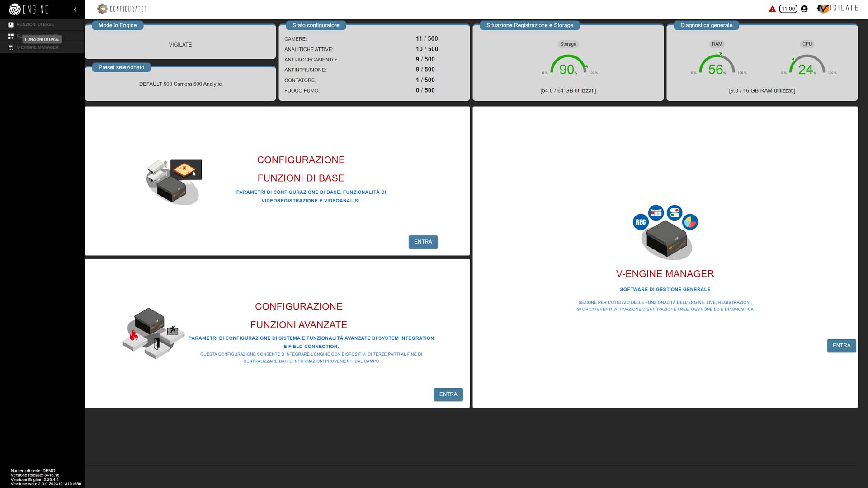Viewport: 868px width, 488px height.
Task: Select FUNZIONI DI BASE in the sidebar menu
Action: (35, 24)
